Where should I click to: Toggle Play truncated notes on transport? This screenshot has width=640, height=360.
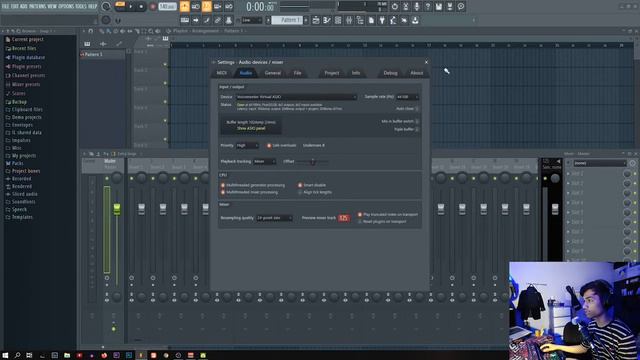click(x=360, y=214)
